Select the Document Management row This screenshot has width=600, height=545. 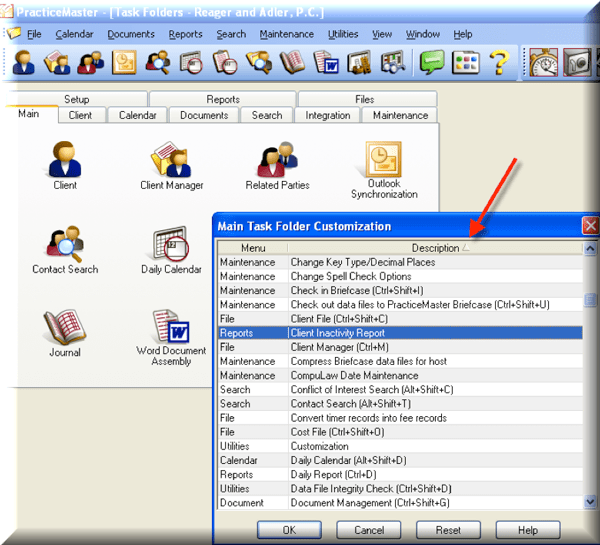pyautogui.click(x=400, y=503)
